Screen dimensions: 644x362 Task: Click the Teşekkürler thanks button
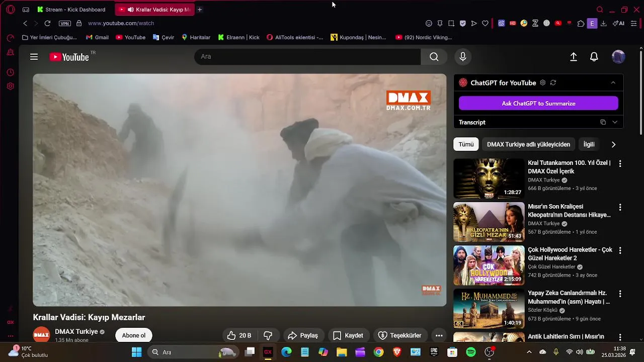[x=400, y=335]
